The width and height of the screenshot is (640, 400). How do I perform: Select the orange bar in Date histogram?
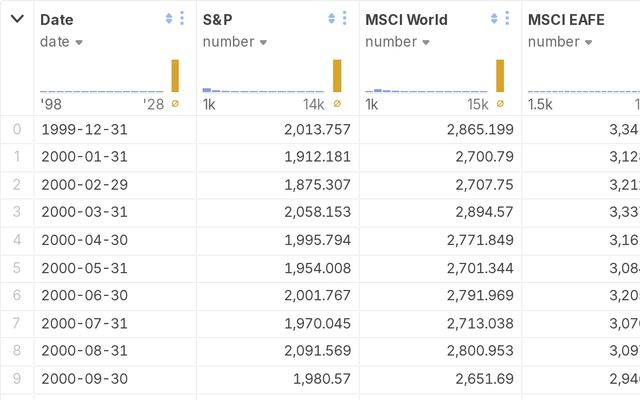click(x=175, y=76)
